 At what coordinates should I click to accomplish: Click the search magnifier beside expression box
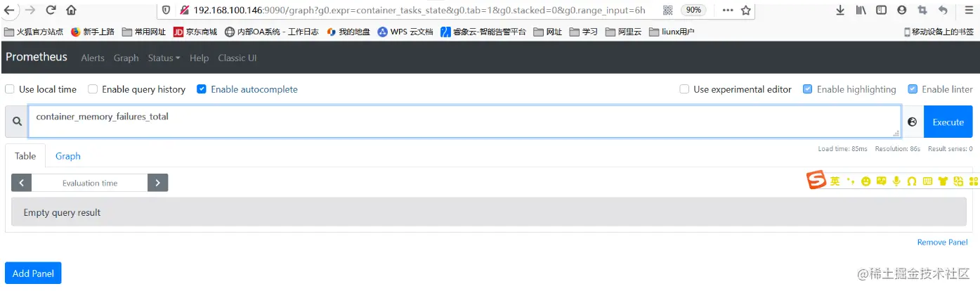17,122
